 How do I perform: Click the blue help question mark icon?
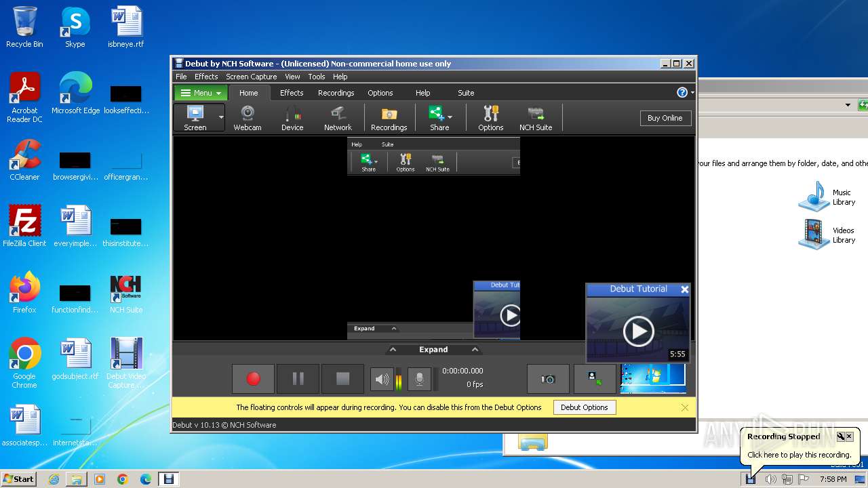tap(682, 93)
